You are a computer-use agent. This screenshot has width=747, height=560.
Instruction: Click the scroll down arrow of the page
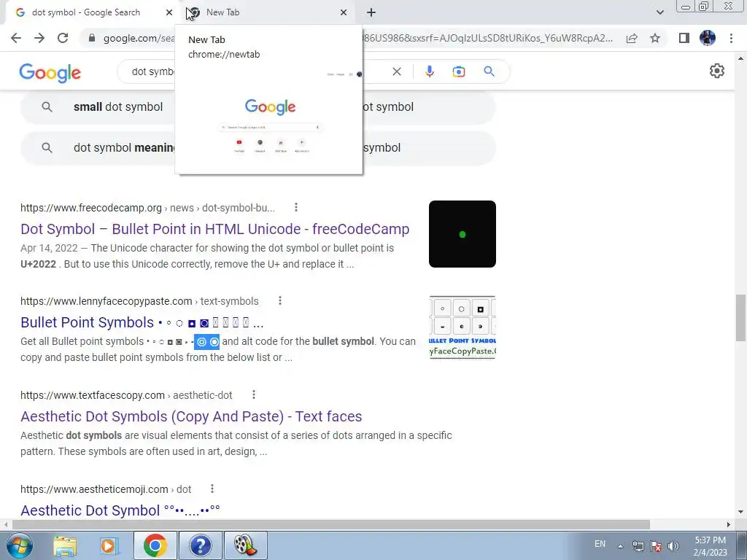click(x=740, y=512)
